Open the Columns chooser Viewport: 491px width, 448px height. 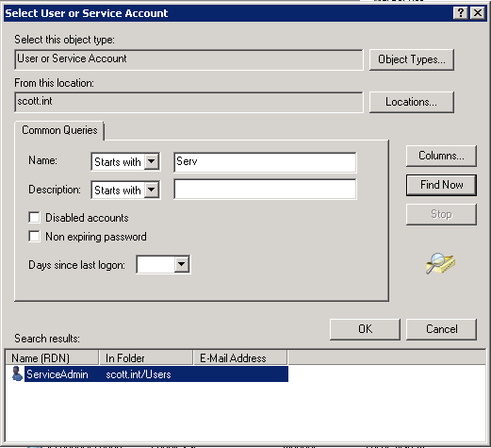(x=441, y=156)
